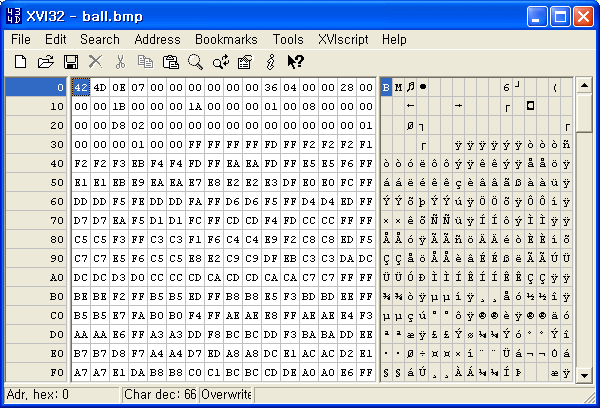Viewport: 600px width, 408px height.
Task: Select character B in the text pane
Action: click(x=386, y=87)
